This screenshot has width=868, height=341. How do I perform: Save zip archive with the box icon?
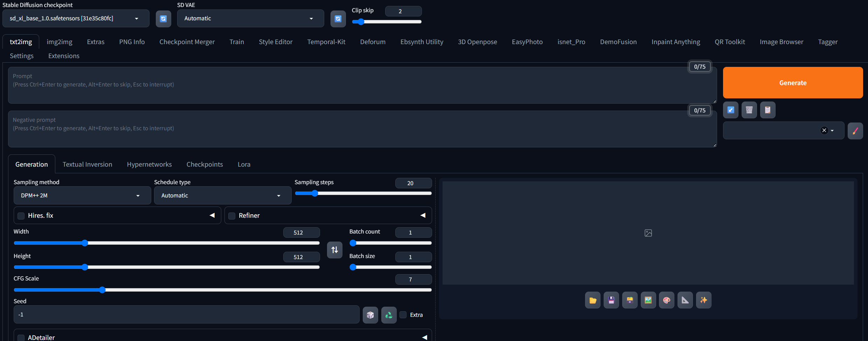630,300
